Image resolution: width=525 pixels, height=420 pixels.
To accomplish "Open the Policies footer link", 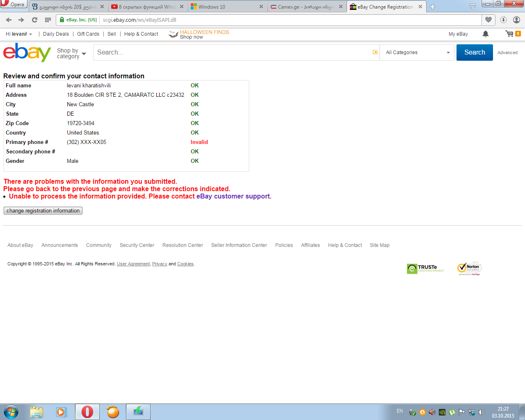I will tap(284, 245).
